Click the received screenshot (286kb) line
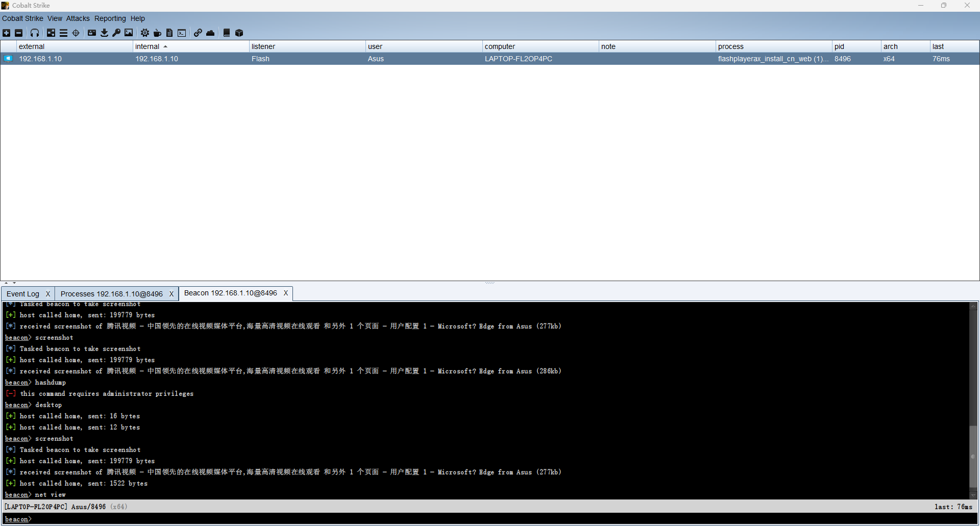This screenshot has width=980, height=526. (x=283, y=371)
